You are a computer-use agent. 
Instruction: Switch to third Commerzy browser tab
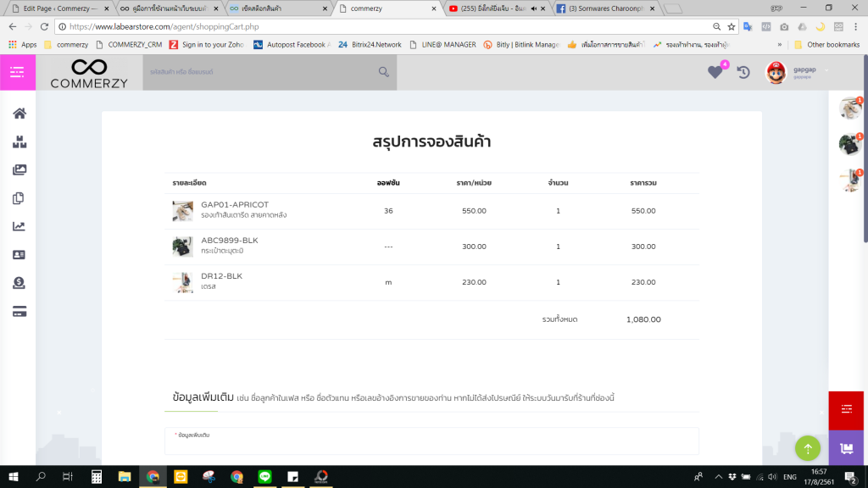(278, 8)
